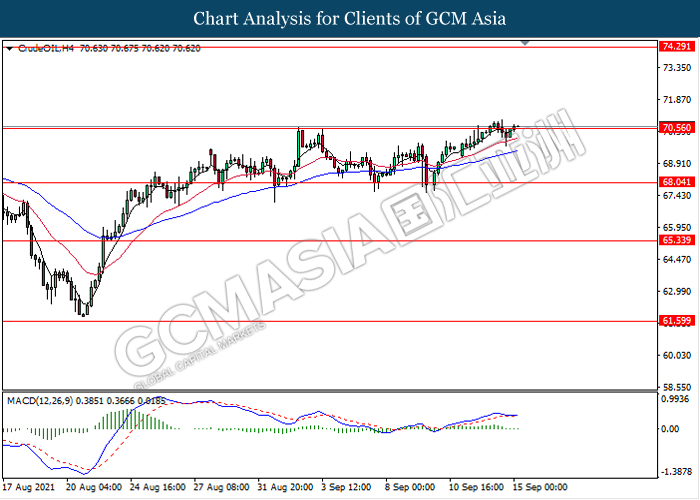
Task: Click the 8 Sep 00:00 date label
Action: (x=410, y=487)
